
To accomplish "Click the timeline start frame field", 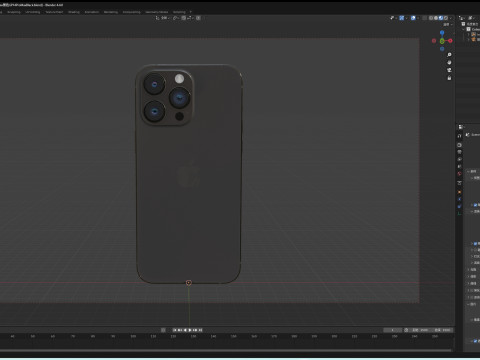I will pos(420,330).
